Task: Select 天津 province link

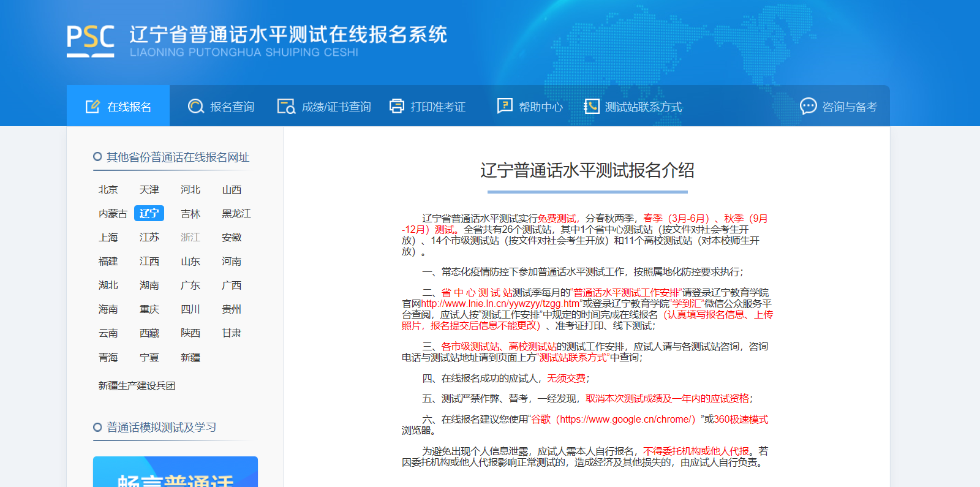Action: click(x=149, y=190)
